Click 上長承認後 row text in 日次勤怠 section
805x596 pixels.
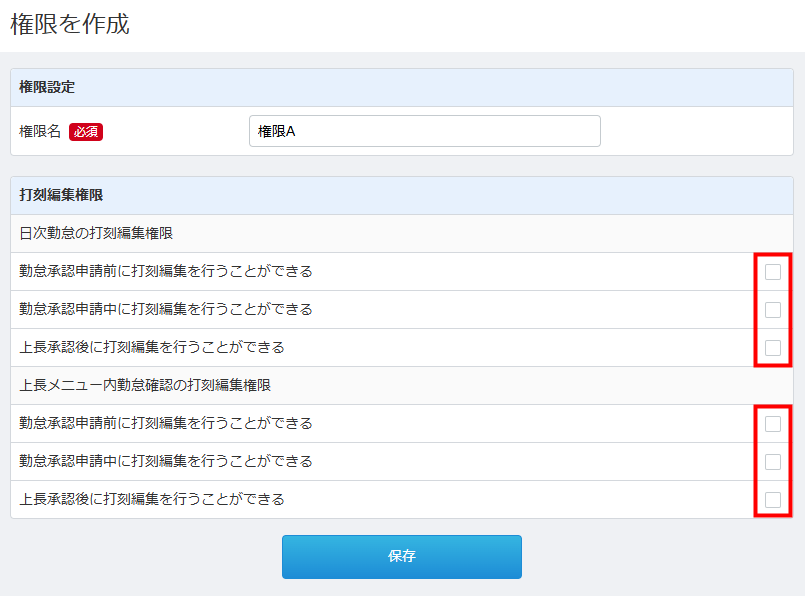pos(152,347)
